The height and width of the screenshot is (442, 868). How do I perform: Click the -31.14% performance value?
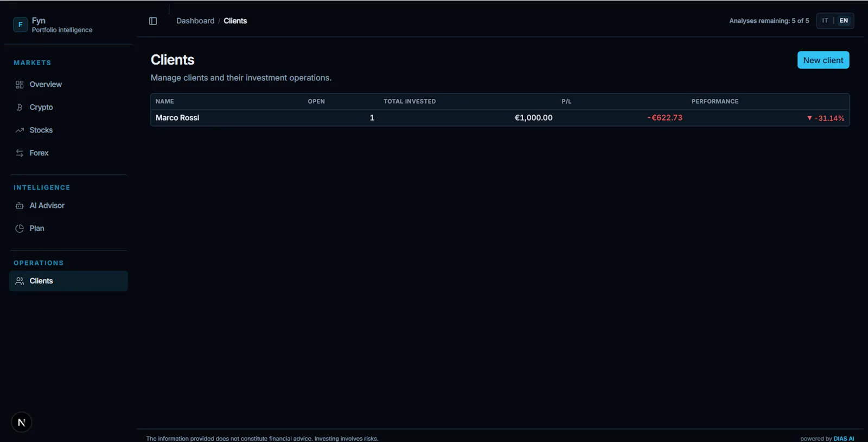pos(826,118)
